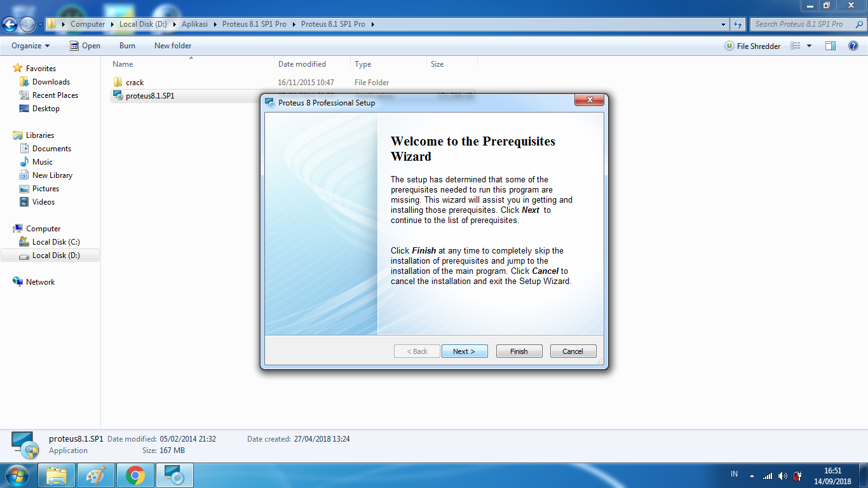Open the Pictures library
Viewport: 868px width, 488px height.
[45, 189]
